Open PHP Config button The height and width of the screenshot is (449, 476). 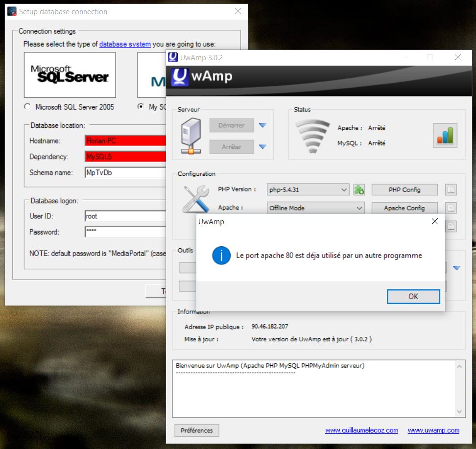coord(405,190)
